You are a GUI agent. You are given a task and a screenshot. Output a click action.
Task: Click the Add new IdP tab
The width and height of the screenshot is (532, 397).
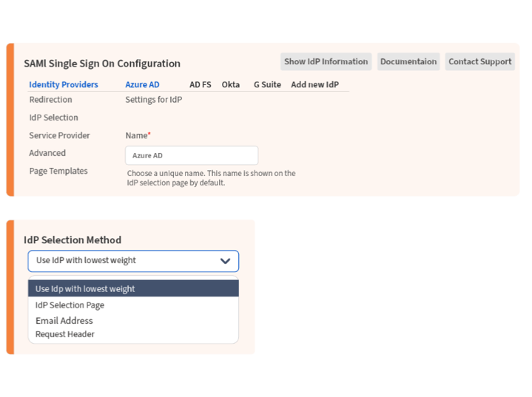pos(315,84)
